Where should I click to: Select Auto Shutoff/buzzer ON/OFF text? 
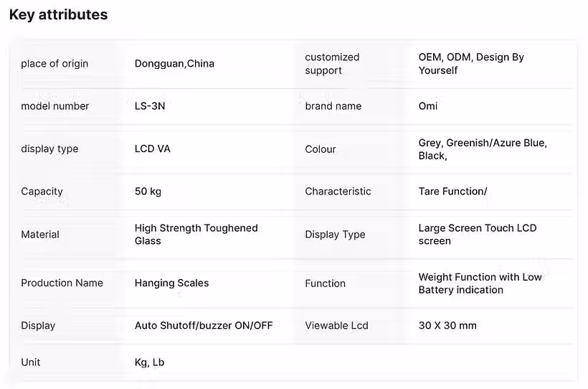(204, 325)
